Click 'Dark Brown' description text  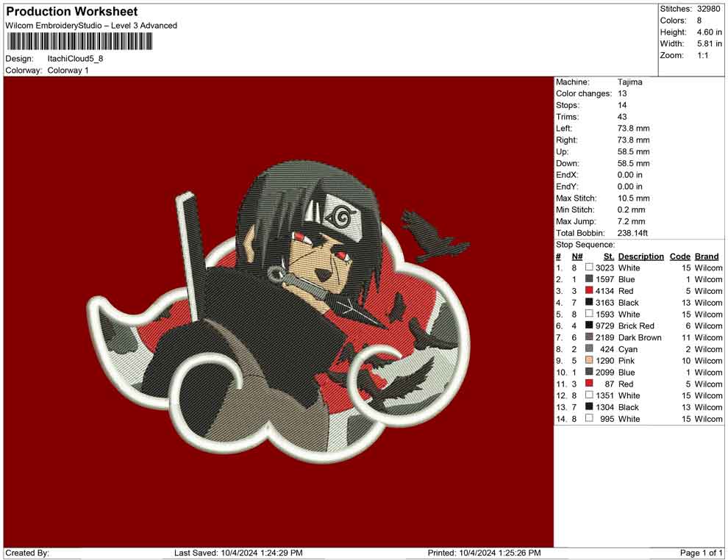[640, 337]
